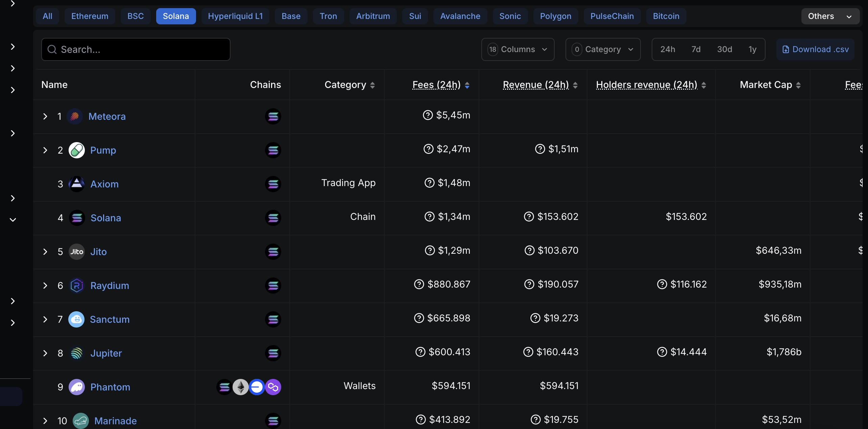Click the Jito logo icon
Image resolution: width=868 pixels, height=429 pixels.
pyautogui.click(x=77, y=252)
